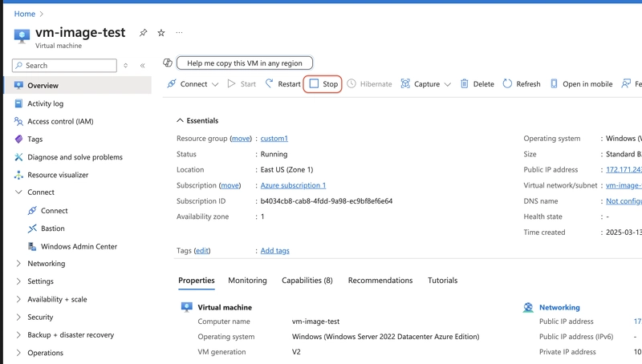Click the Add tags link
The width and height of the screenshot is (642, 364).
click(274, 251)
